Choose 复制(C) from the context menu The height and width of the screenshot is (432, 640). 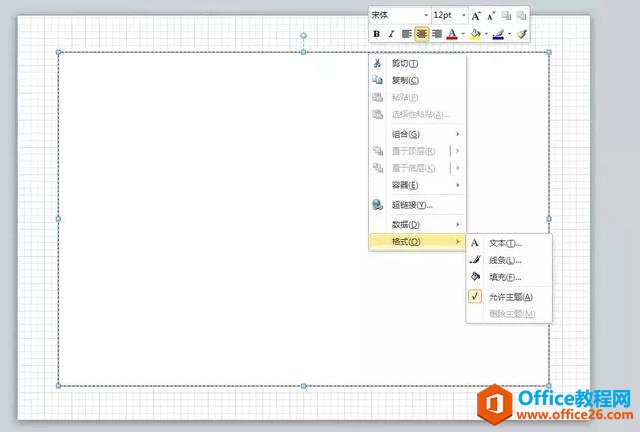point(417,80)
